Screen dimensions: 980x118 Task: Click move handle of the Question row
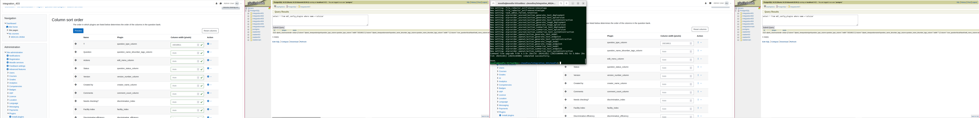pyautogui.click(x=76, y=52)
